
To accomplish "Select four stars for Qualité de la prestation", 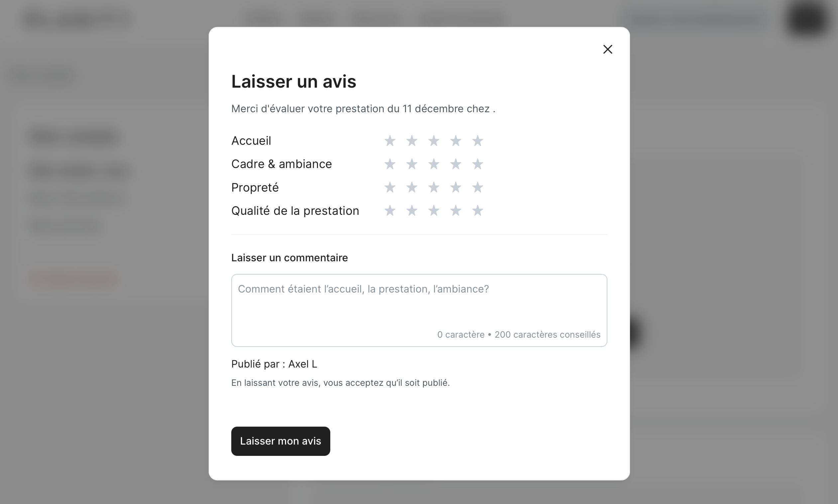I will pos(456,210).
